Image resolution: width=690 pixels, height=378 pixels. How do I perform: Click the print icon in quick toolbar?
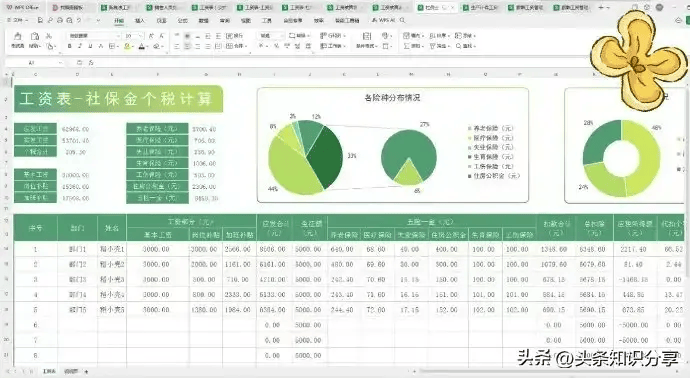pos(59,20)
